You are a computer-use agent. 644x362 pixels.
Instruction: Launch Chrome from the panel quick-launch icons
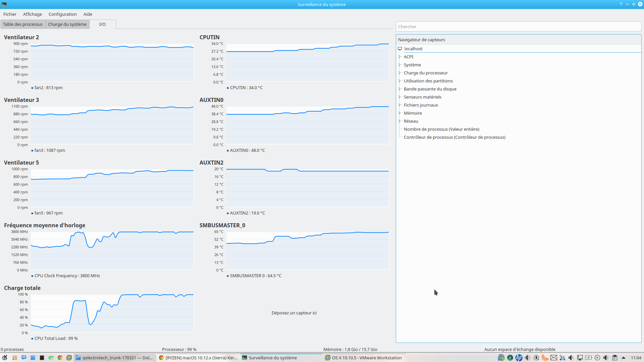(x=60, y=358)
